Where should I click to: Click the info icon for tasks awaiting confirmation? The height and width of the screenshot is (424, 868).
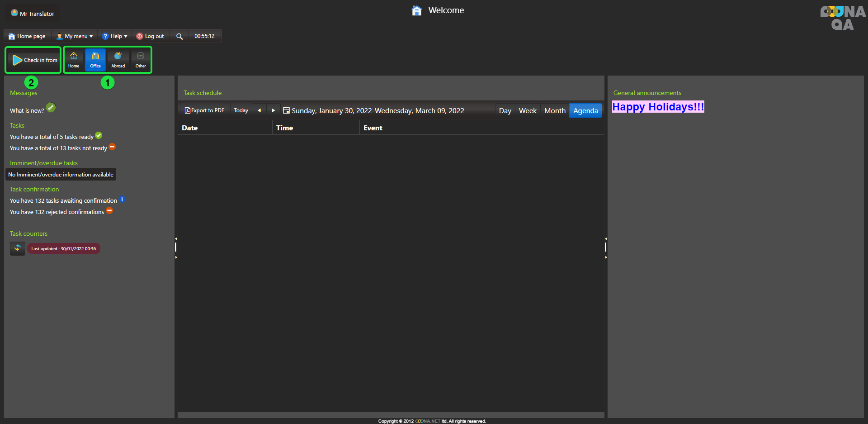click(122, 200)
